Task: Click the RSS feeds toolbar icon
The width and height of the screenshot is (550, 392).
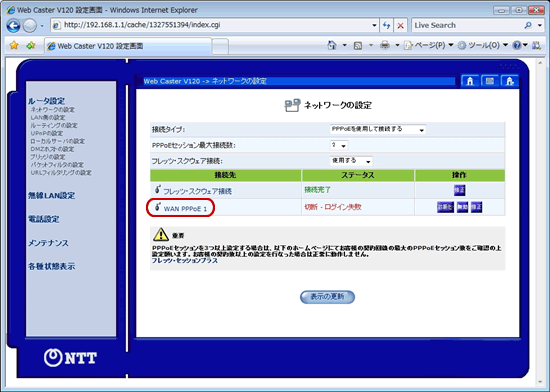Action: coord(358,46)
